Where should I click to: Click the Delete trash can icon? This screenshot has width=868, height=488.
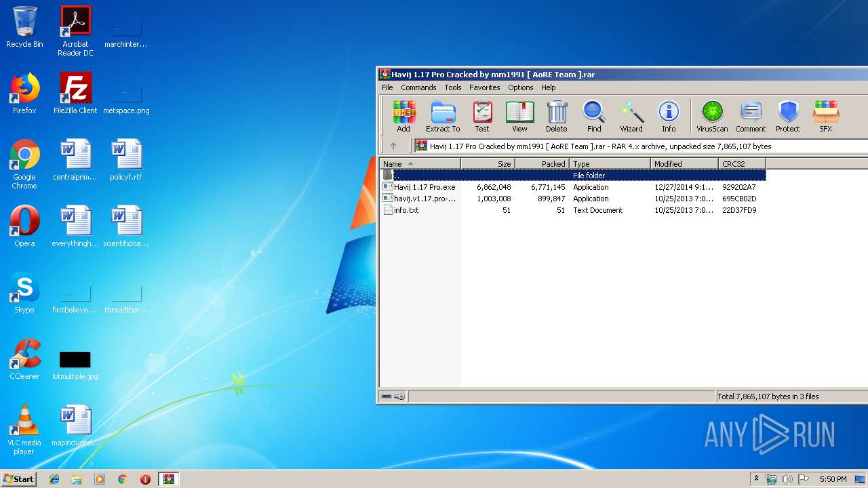pos(556,116)
